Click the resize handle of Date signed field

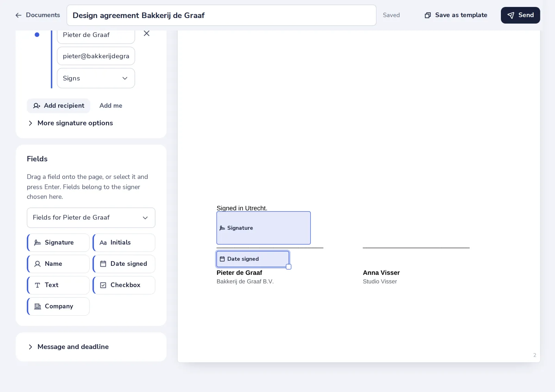(x=289, y=267)
